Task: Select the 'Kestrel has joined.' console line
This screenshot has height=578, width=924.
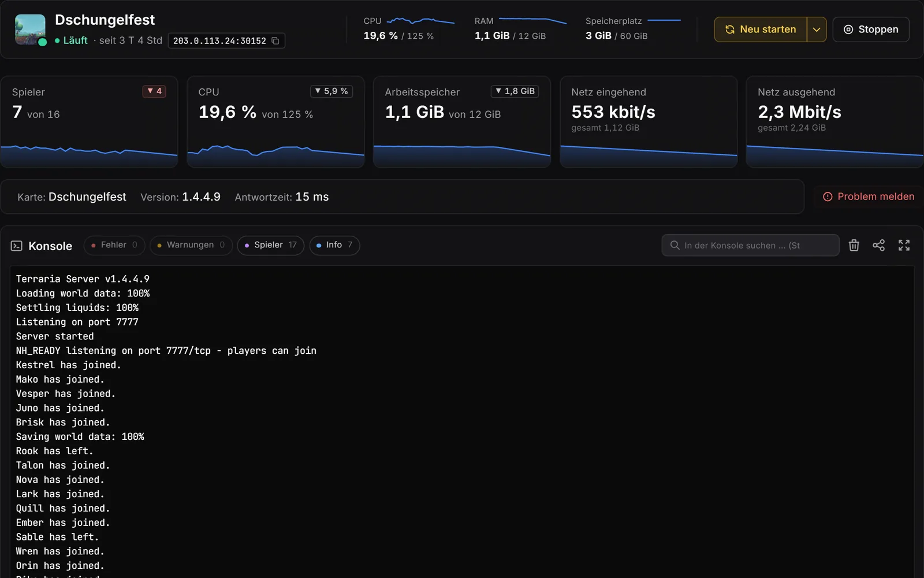Action: tap(68, 365)
